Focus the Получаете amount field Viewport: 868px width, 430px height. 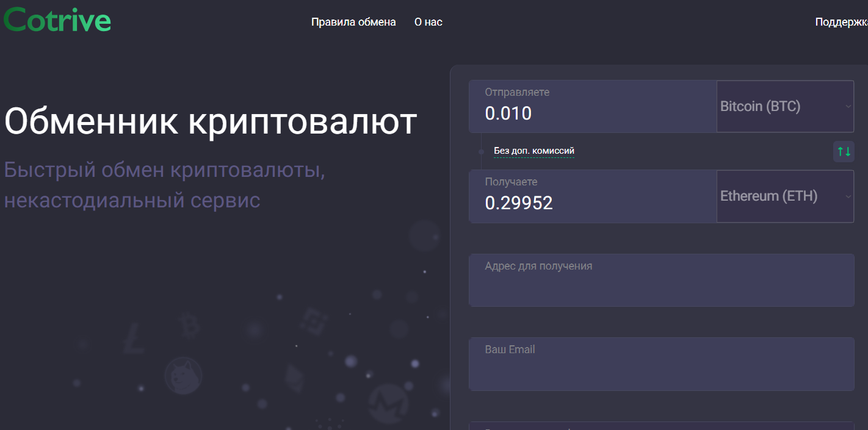coord(592,202)
